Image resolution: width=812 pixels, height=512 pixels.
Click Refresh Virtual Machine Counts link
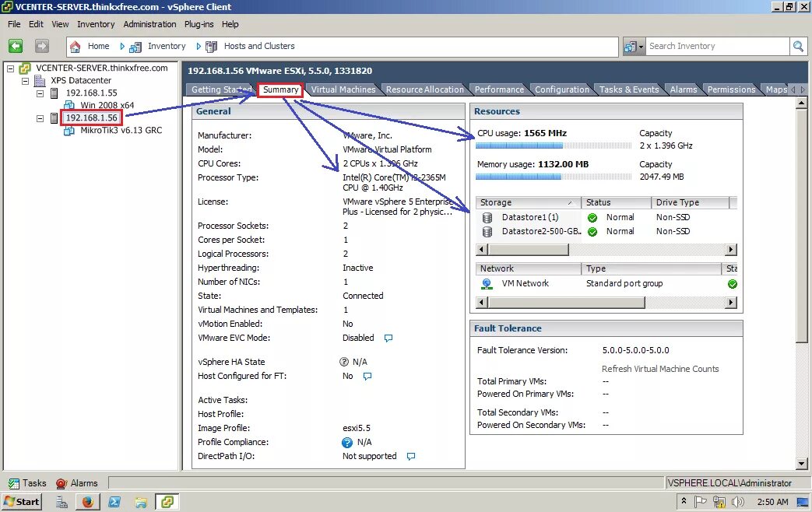coord(660,369)
